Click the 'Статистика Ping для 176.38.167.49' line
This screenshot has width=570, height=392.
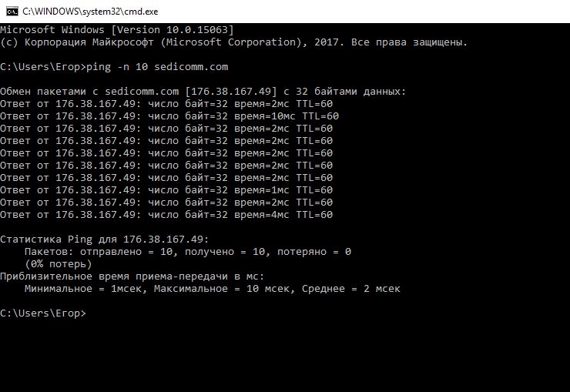(x=104, y=240)
